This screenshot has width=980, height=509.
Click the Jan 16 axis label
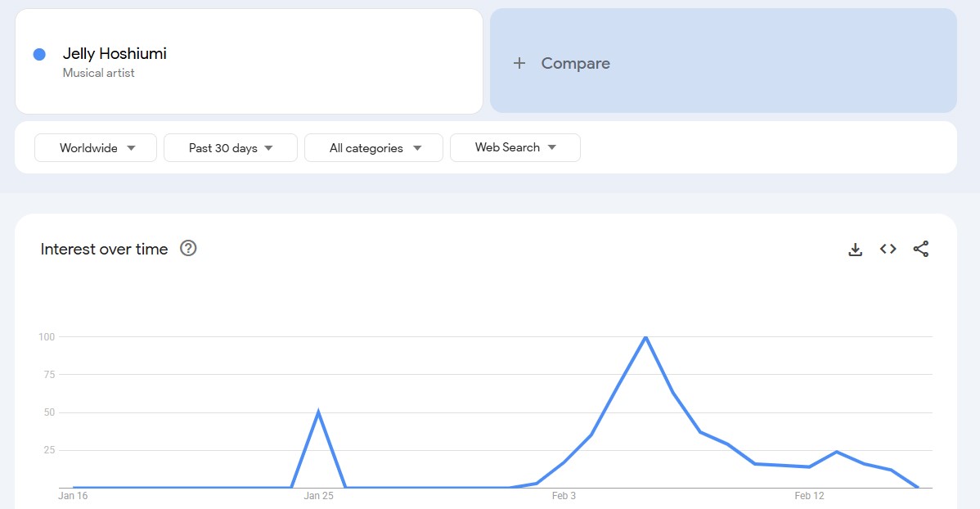(x=73, y=496)
